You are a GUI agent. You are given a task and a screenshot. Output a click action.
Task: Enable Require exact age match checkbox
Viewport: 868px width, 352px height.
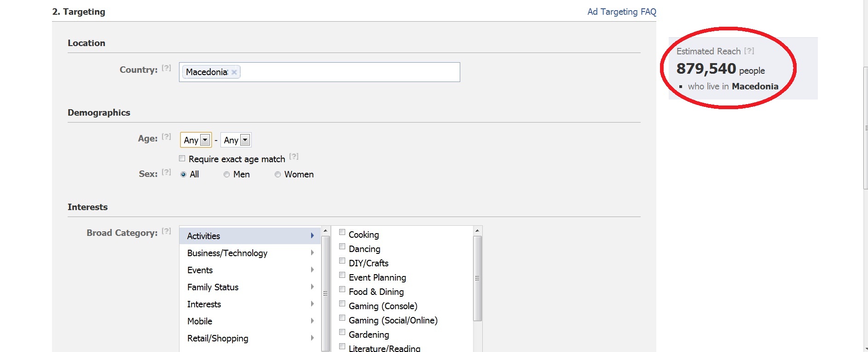tap(182, 158)
